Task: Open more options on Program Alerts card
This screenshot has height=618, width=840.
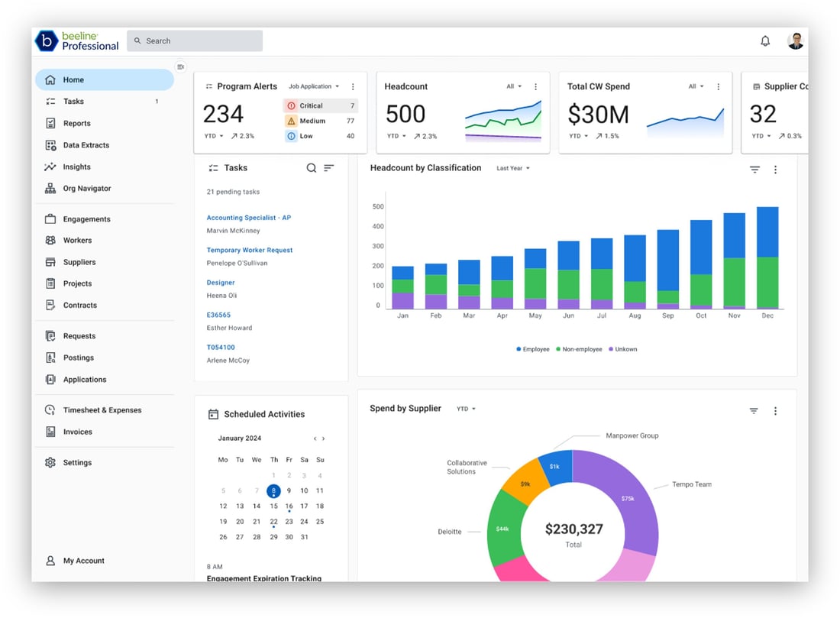Action: (x=353, y=87)
